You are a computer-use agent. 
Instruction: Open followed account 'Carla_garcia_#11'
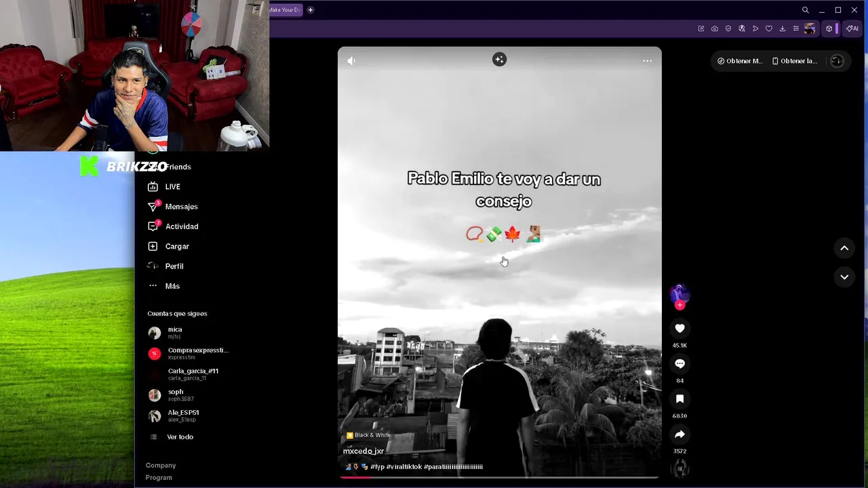(x=184, y=374)
